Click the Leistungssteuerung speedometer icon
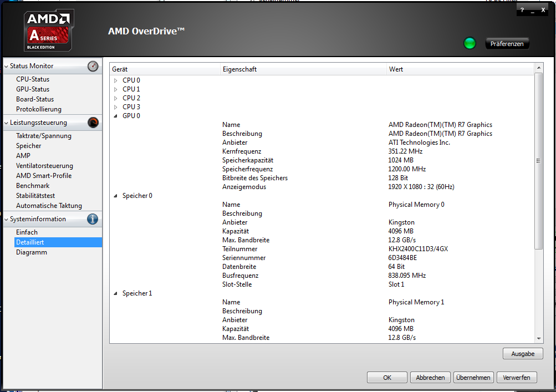 click(x=93, y=123)
